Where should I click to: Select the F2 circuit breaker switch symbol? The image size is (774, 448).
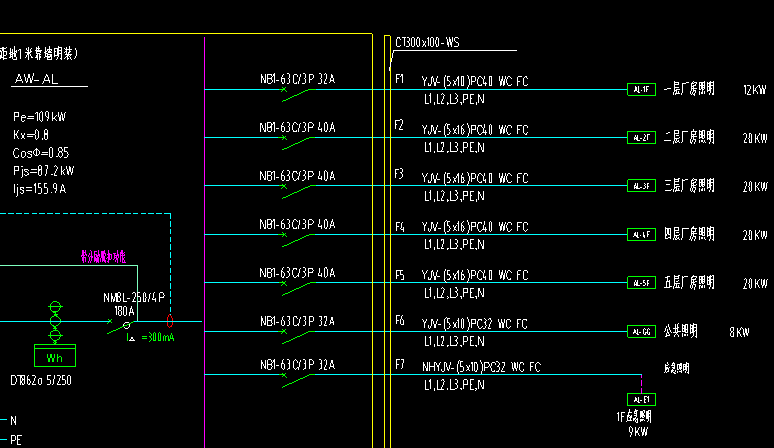click(296, 142)
